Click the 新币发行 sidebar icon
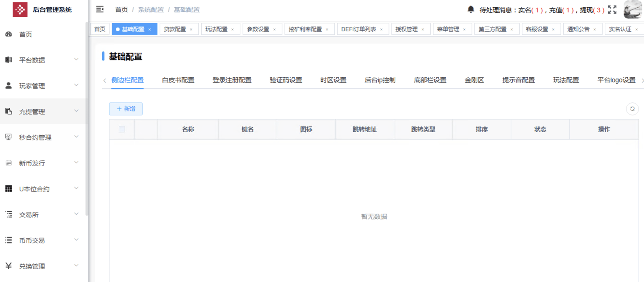The width and height of the screenshot is (644, 282). (9, 163)
